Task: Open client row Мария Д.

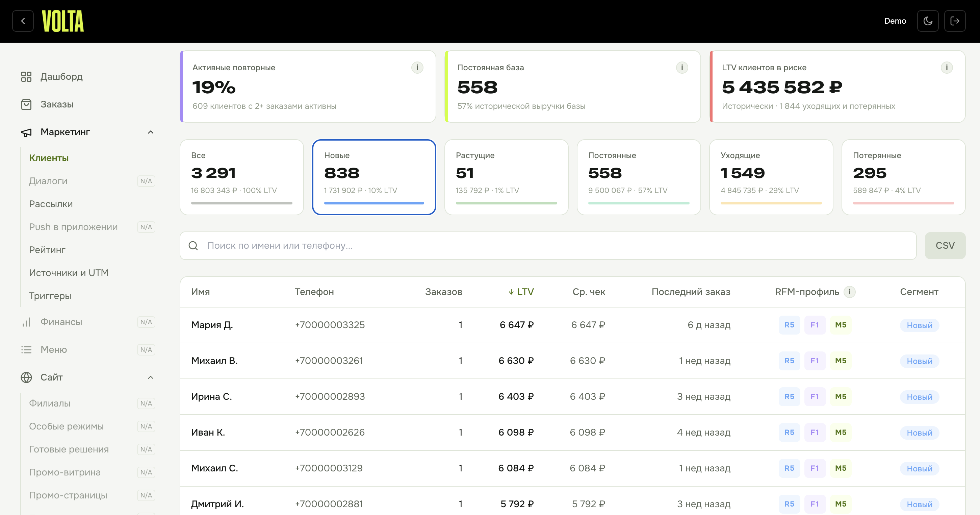Action: pyautogui.click(x=572, y=325)
